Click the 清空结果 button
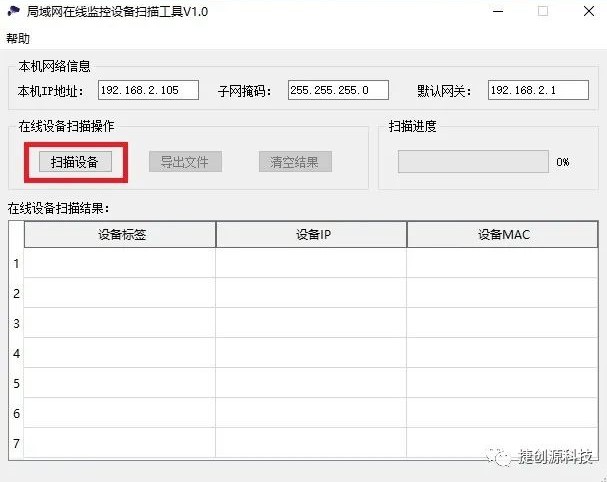607x482 pixels. [295, 161]
